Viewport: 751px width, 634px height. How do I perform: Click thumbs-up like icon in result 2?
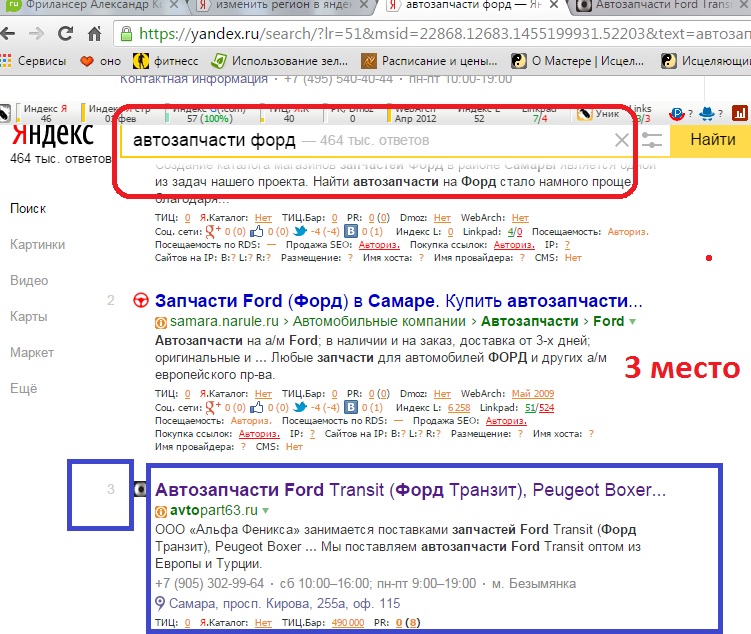coord(257,407)
